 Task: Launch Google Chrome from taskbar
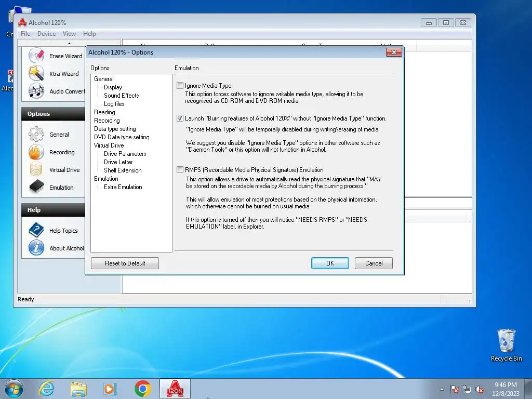142,389
